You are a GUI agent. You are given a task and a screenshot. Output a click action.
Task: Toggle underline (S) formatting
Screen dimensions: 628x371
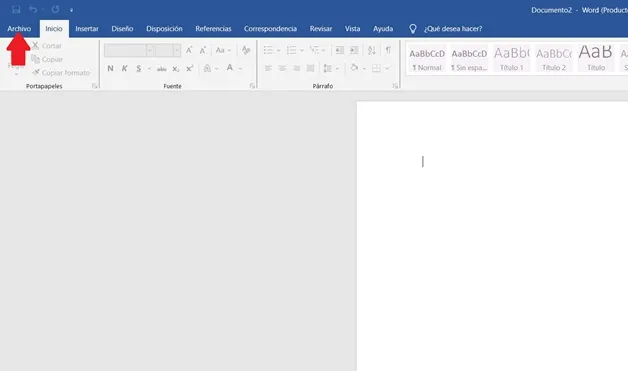click(139, 69)
